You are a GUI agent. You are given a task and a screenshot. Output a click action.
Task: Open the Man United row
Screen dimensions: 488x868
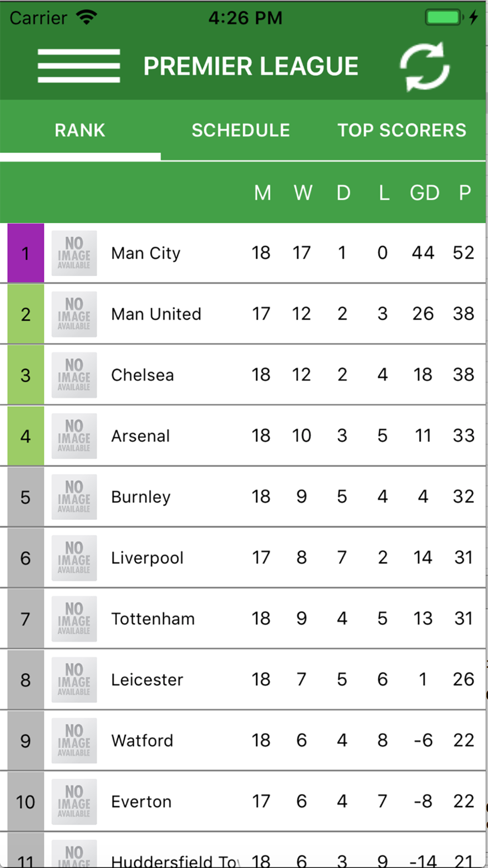click(243, 314)
